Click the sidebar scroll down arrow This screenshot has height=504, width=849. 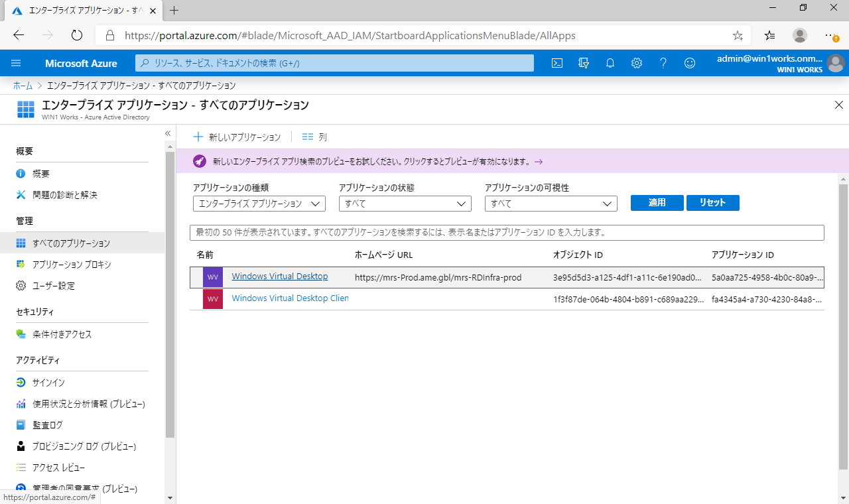(x=170, y=497)
